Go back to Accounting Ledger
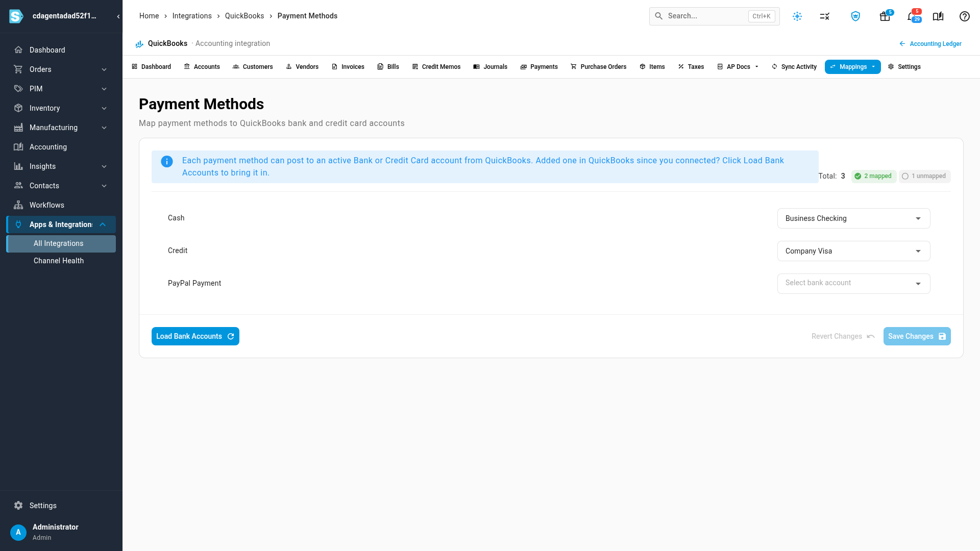The width and height of the screenshot is (980, 551). [930, 44]
